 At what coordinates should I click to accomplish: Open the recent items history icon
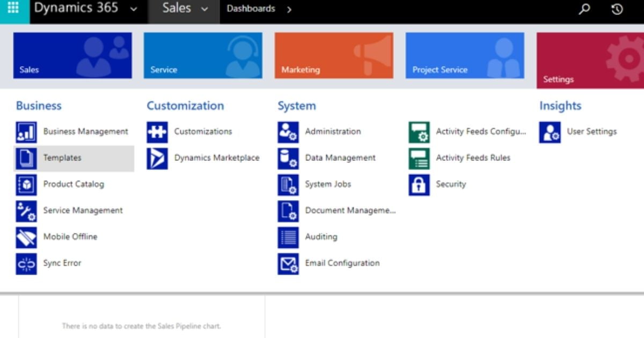[x=617, y=9]
